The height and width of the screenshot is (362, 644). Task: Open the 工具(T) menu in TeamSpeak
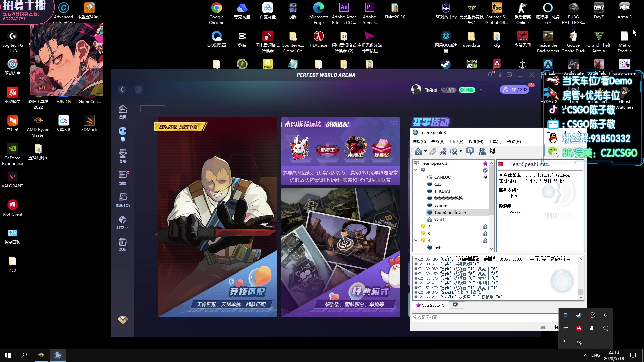495,142
